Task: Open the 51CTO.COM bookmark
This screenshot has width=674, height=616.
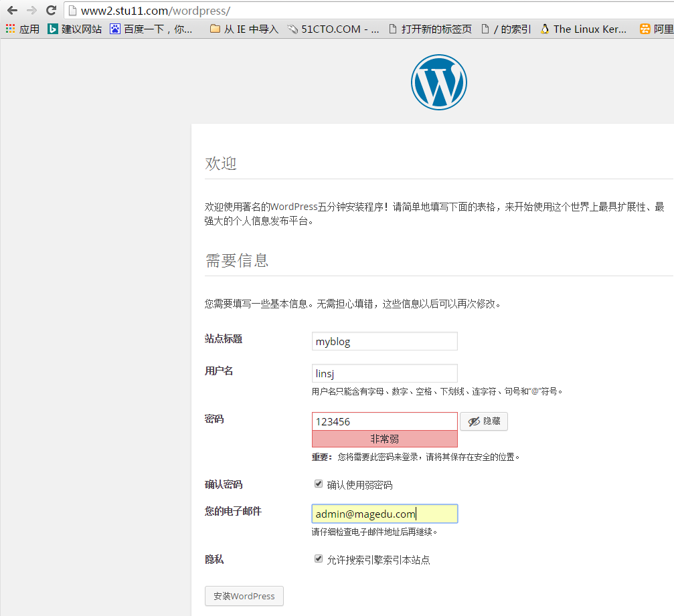Action: click(x=333, y=29)
